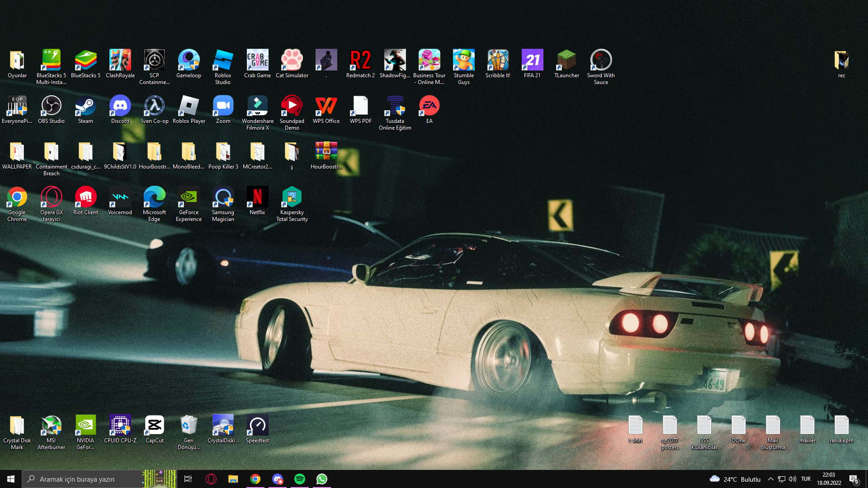The width and height of the screenshot is (868, 488).
Task: Show hidden system tray icons
Action: tap(770, 479)
